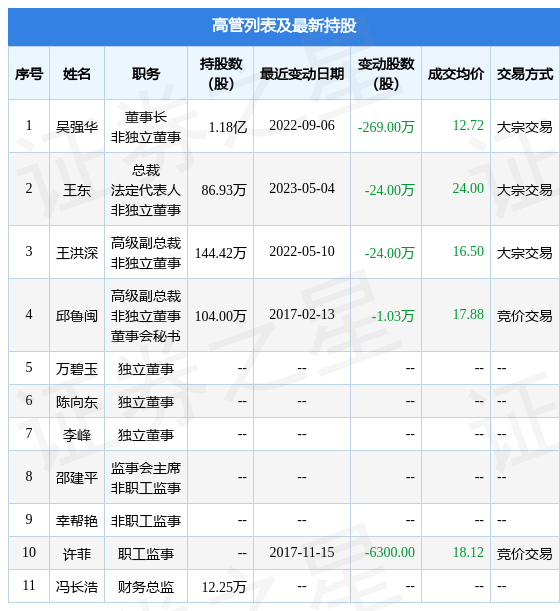
Task: Select the holding value 12.25万
Action: coord(224,587)
